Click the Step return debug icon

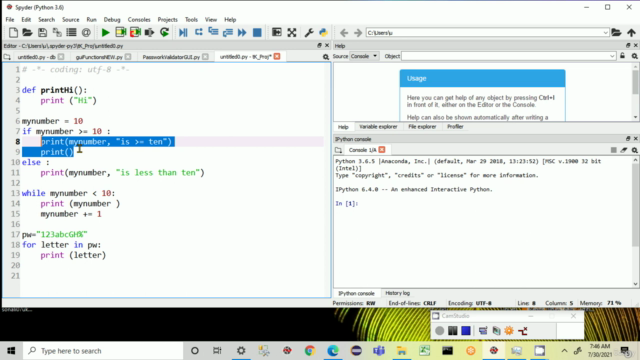tap(228, 33)
